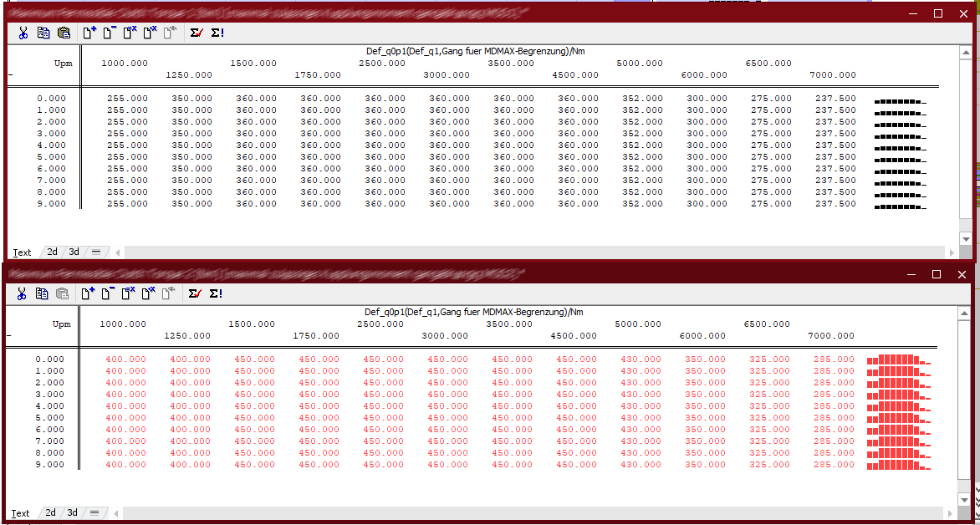Click the Paste clipboard icon in the upper window
This screenshot has height=525, width=980.
64,33
